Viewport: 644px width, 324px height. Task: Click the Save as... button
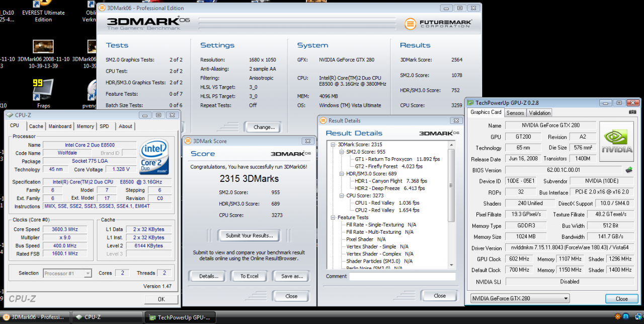(x=291, y=276)
